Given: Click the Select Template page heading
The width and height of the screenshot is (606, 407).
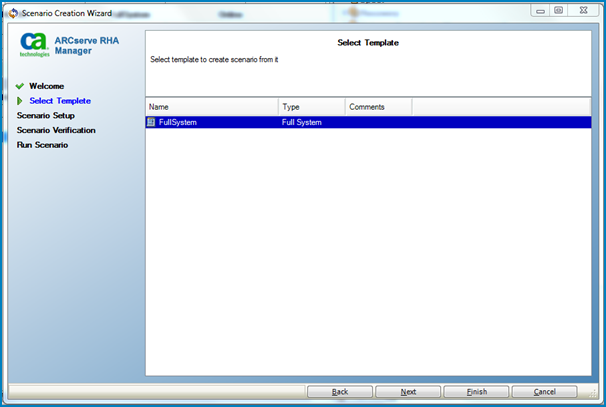Looking at the screenshot, I should pos(368,43).
